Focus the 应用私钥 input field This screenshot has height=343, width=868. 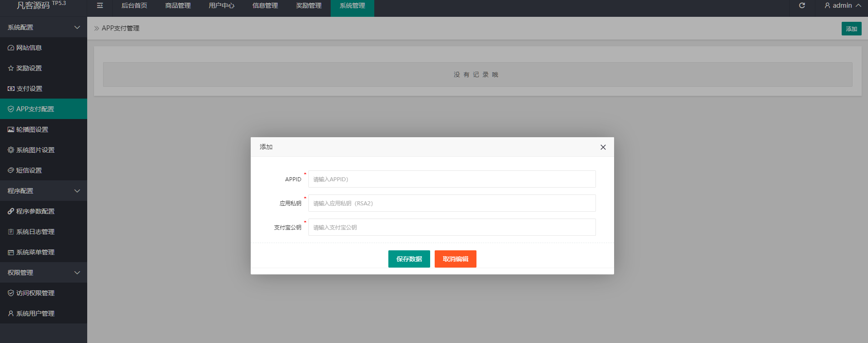452,203
